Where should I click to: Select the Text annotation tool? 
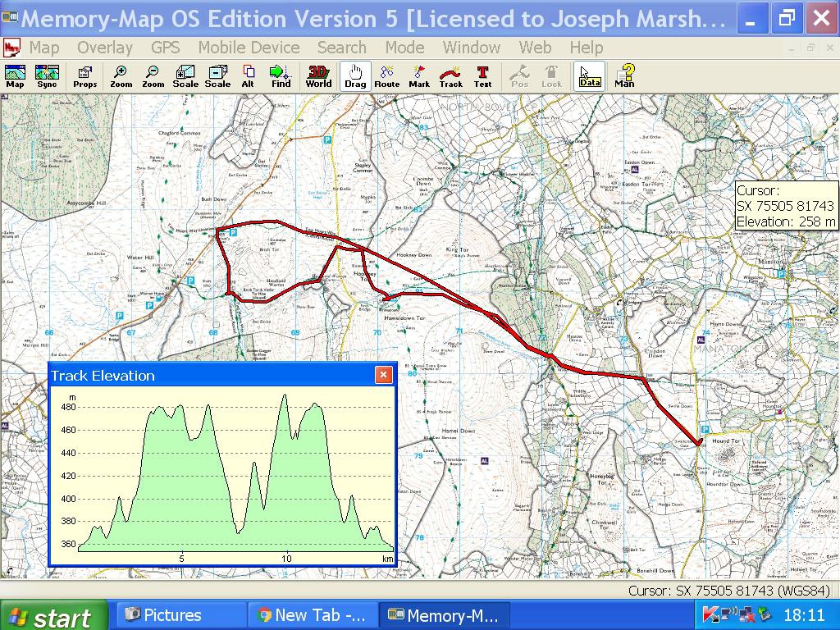[x=482, y=76]
